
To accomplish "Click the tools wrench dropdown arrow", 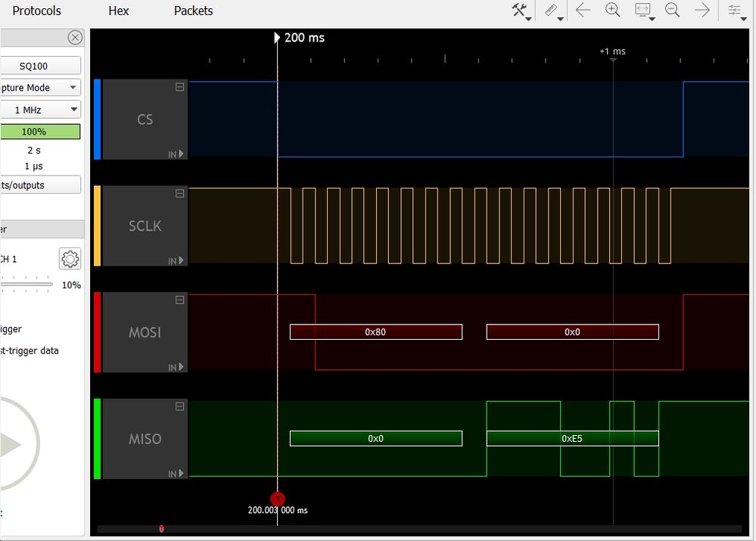I will (x=529, y=19).
